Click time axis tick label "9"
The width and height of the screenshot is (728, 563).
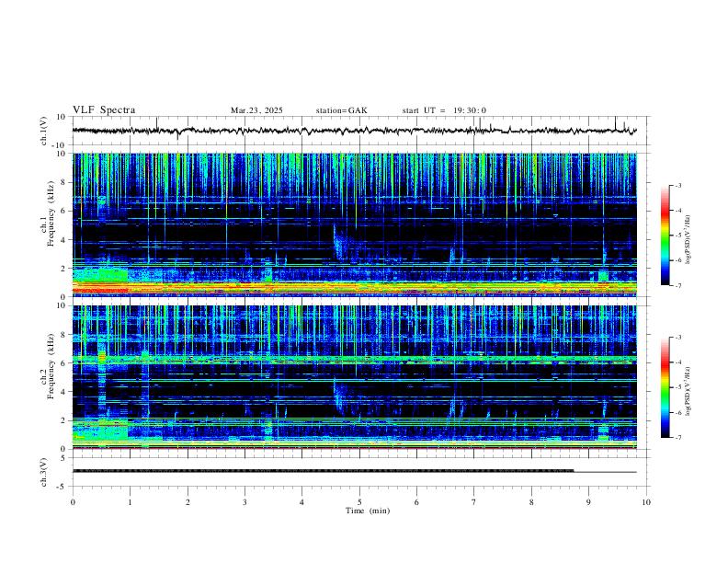click(588, 502)
